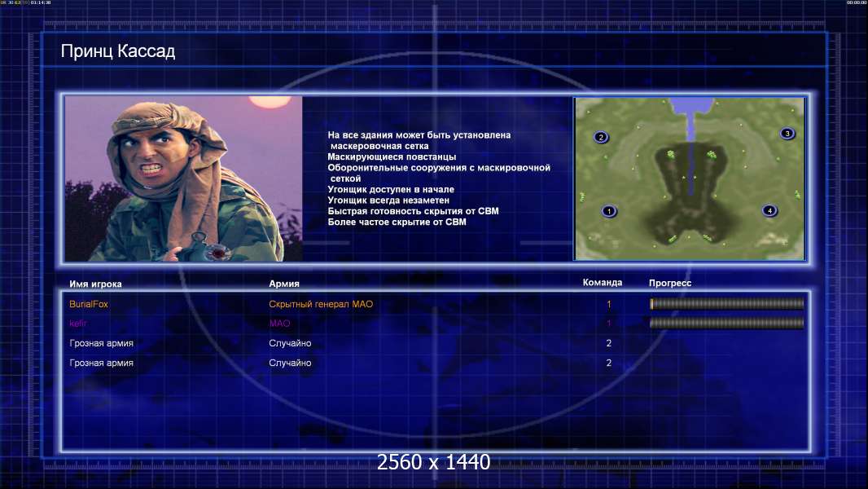
Task: Click kefir's team number 1
Action: 608,324
